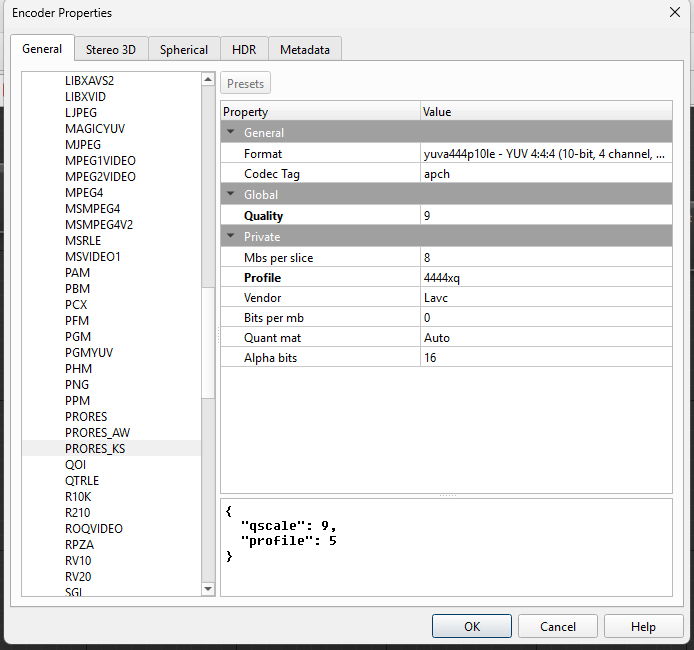
Task: Edit the Alpha bits value 16
Action: point(546,358)
